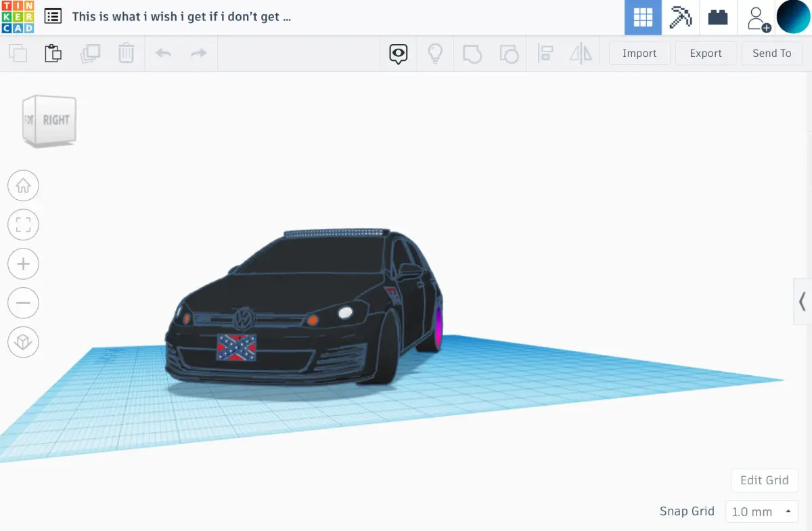812x531 pixels.
Task: Click the Zoom out minus button
Action: [23, 303]
